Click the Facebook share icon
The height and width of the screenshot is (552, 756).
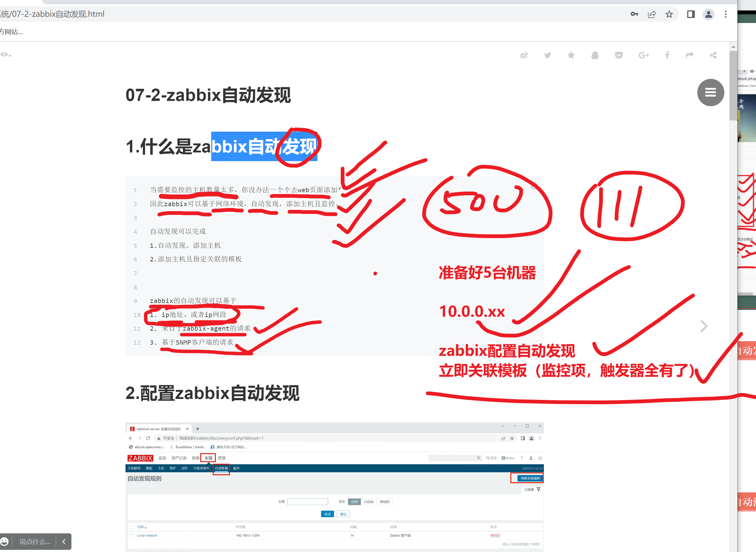[x=667, y=55]
